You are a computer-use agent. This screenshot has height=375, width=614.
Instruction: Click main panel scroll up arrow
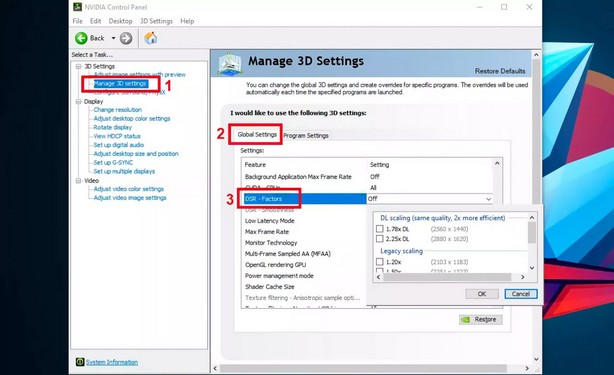536,55
